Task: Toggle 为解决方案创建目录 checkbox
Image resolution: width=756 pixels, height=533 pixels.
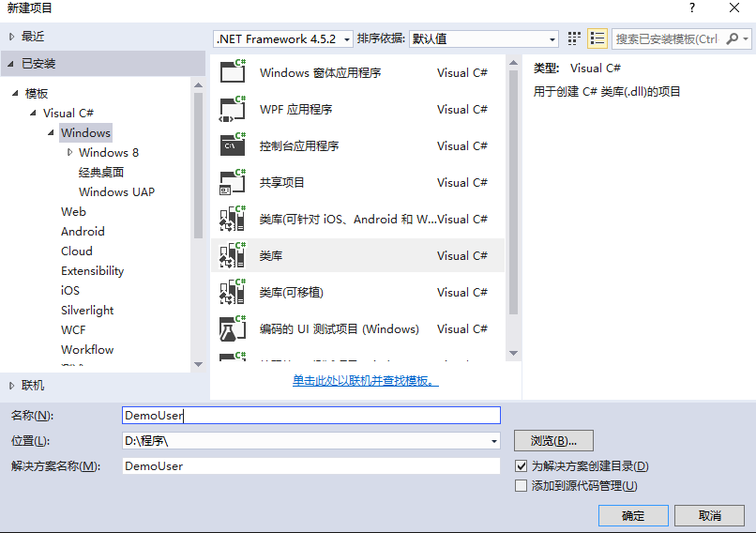Action: (x=521, y=466)
